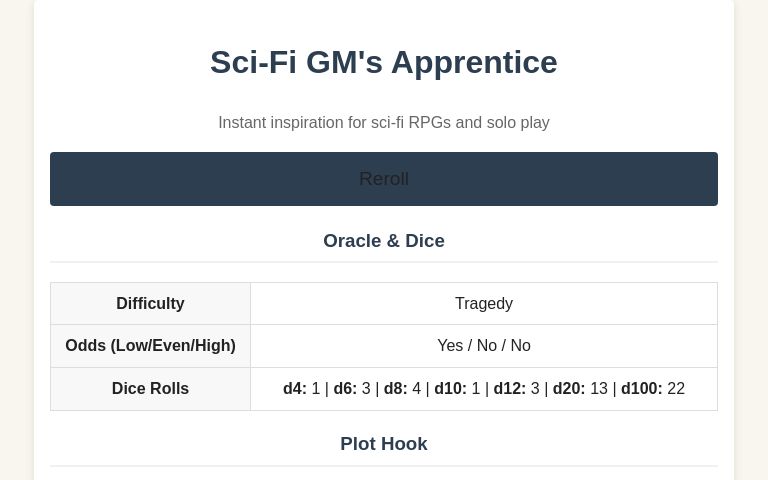
Task: Click the d100 roll label
Action: [x=641, y=388]
